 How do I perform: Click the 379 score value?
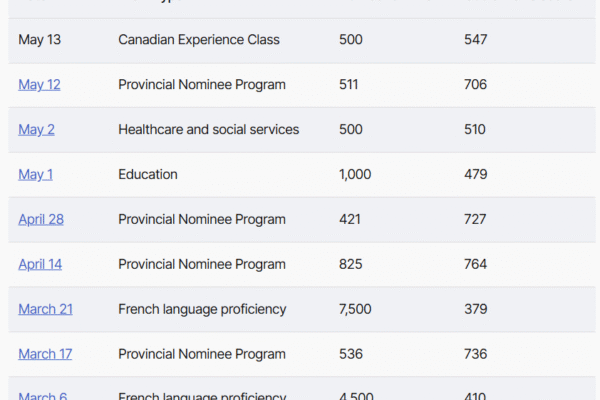click(x=476, y=309)
